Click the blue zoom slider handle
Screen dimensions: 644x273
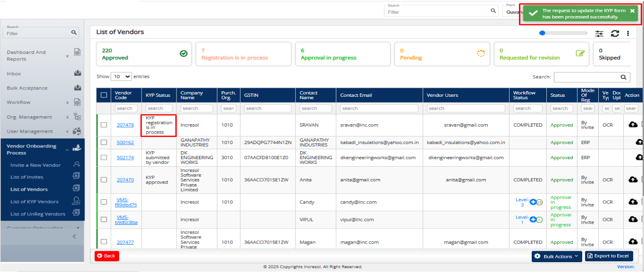point(543,33)
